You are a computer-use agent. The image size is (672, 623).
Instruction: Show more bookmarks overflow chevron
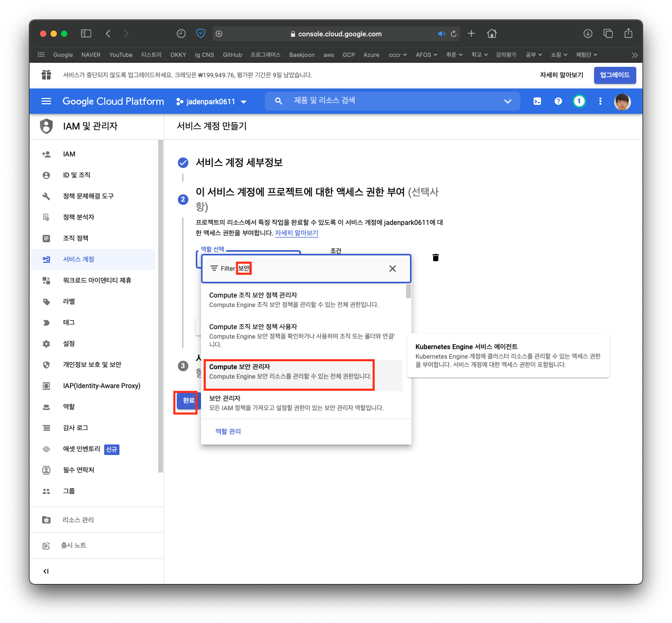coord(635,55)
